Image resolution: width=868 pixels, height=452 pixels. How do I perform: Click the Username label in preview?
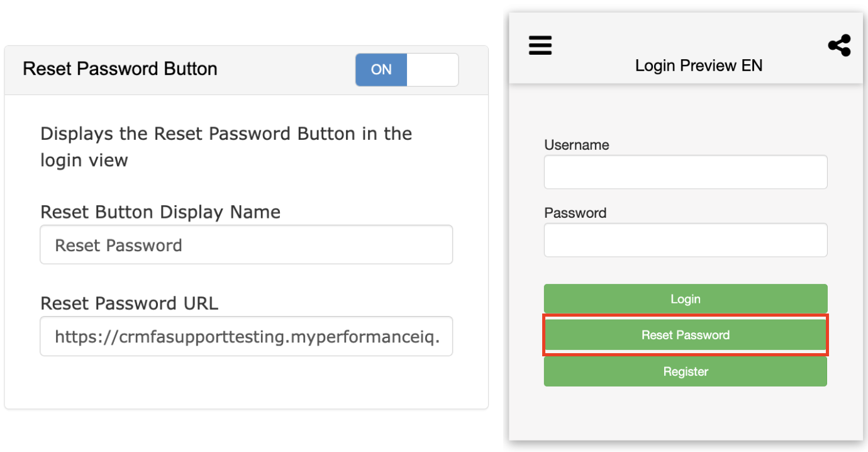pyautogui.click(x=576, y=145)
